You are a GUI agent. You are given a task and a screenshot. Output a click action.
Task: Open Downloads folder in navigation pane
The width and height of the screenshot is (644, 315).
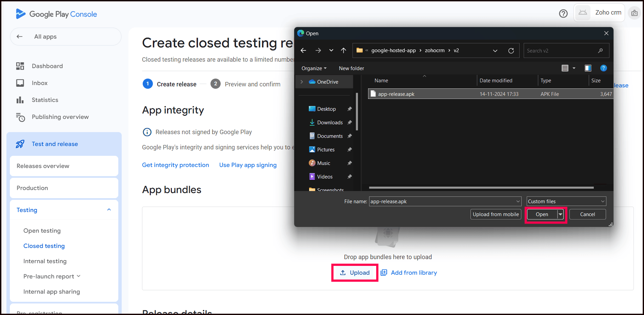point(329,123)
